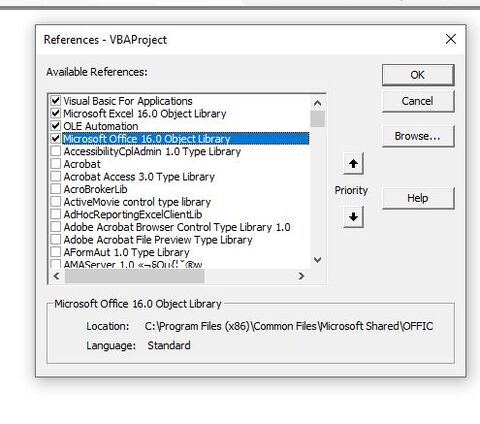This screenshot has width=480, height=424.
Task: Select AcroBrokerLib list entry
Action: pos(95,189)
